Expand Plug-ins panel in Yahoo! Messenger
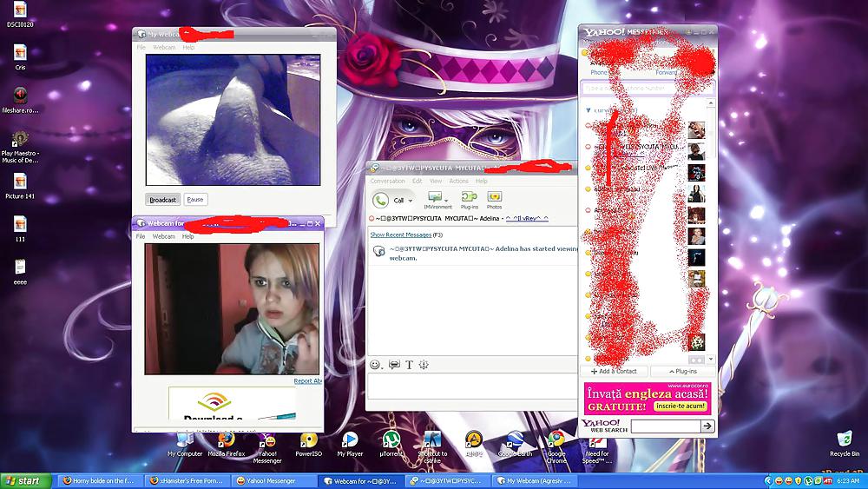 (x=682, y=371)
